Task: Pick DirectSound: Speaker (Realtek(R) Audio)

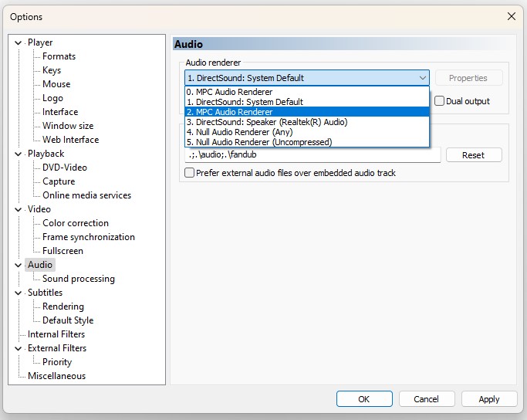Action: point(307,122)
